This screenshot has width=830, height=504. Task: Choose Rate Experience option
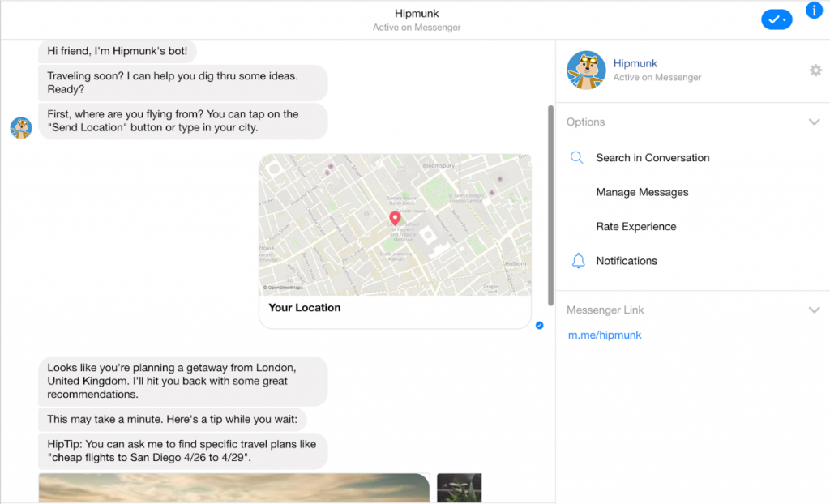(635, 227)
